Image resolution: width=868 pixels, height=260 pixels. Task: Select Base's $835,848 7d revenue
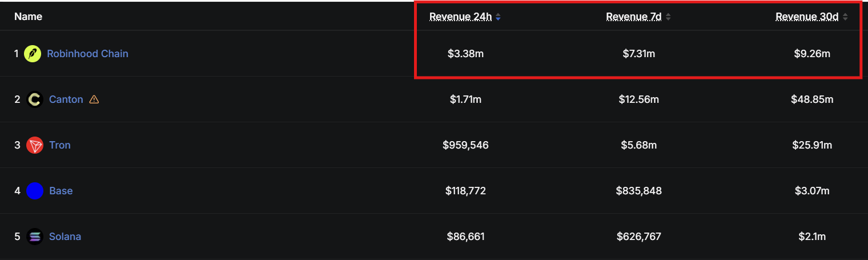click(x=639, y=191)
